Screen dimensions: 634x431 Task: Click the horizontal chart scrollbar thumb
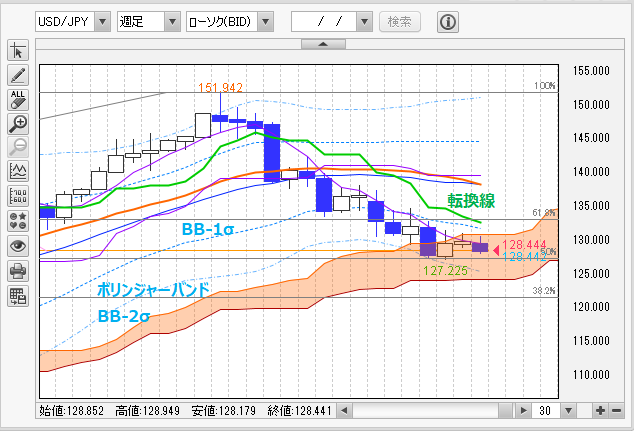(x=505, y=411)
